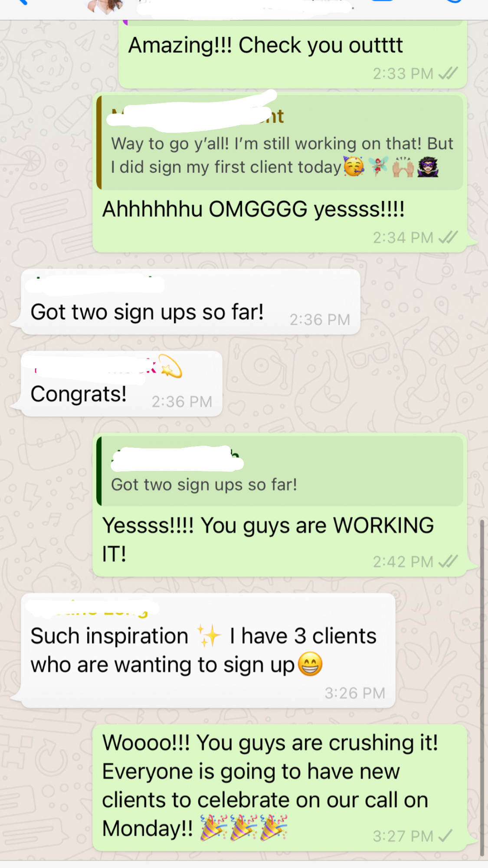Start a video call from the header

[383, 2]
